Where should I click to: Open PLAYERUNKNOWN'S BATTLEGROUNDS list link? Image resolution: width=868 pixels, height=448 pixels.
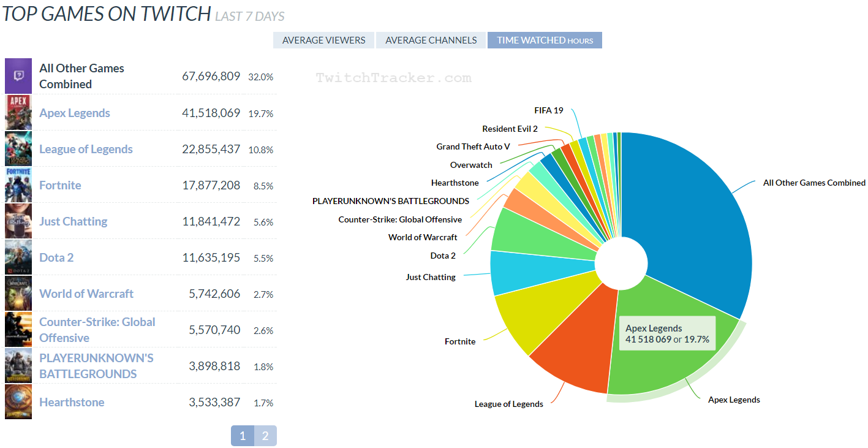coord(96,366)
